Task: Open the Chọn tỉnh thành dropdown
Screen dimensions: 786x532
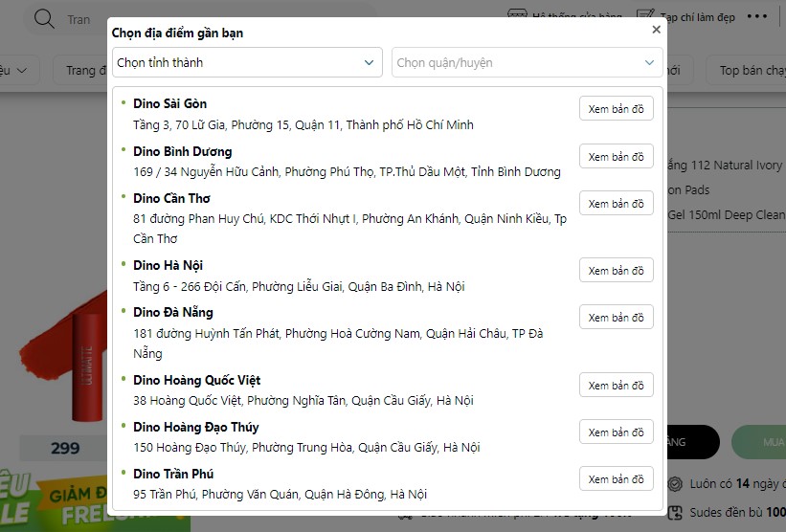Action: click(247, 62)
